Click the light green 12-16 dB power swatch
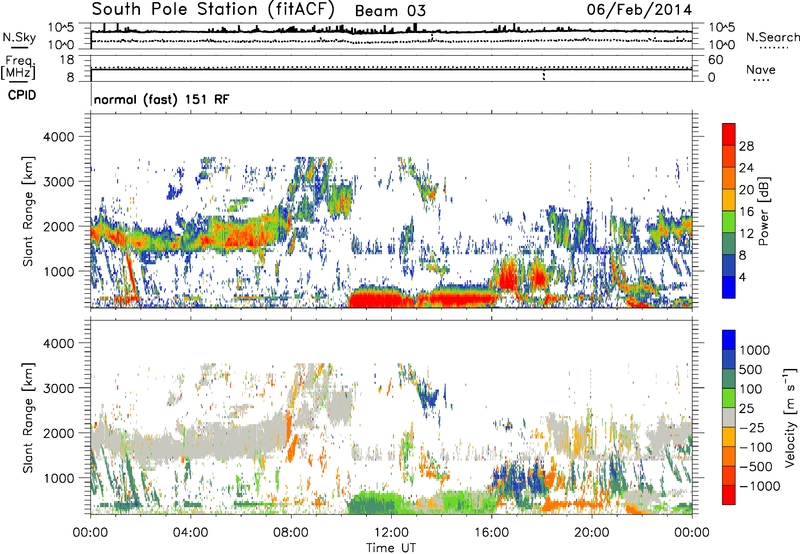Image resolution: width=800 pixels, height=554 pixels. (x=729, y=222)
